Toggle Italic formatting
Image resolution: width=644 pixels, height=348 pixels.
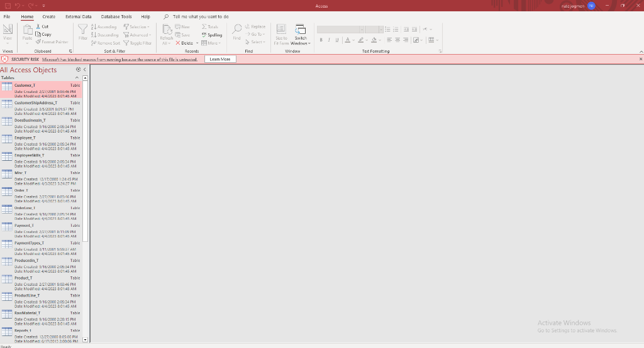tap(329, 40)
